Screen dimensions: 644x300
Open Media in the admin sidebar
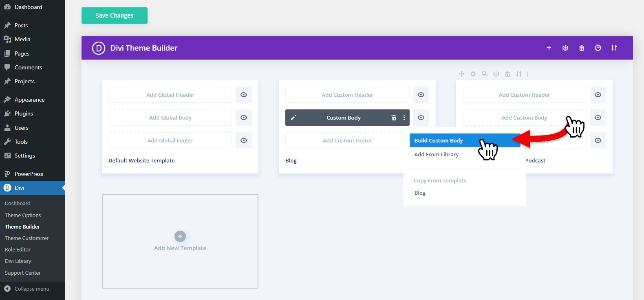33,39
